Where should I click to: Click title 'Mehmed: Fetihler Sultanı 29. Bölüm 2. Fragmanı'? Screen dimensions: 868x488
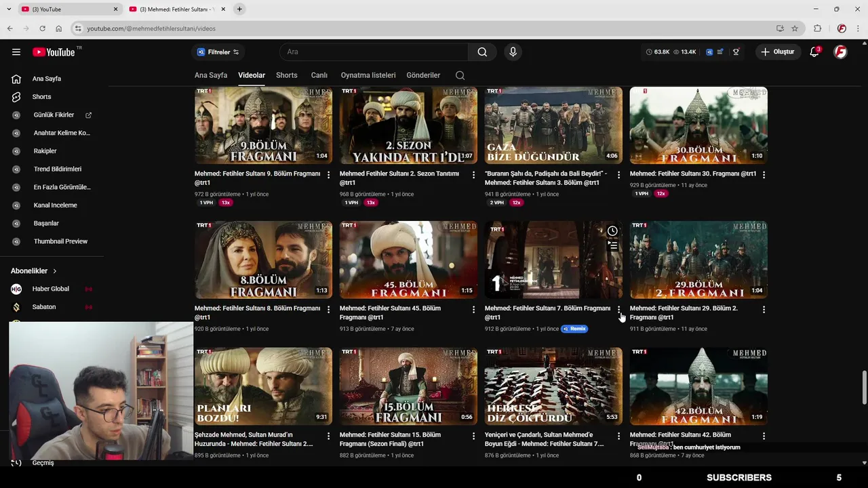(x=684, y=312)
